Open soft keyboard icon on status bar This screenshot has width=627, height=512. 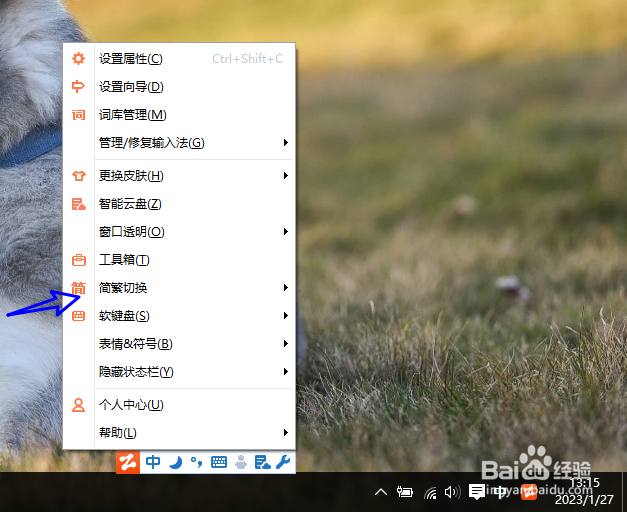pos(219,463)
